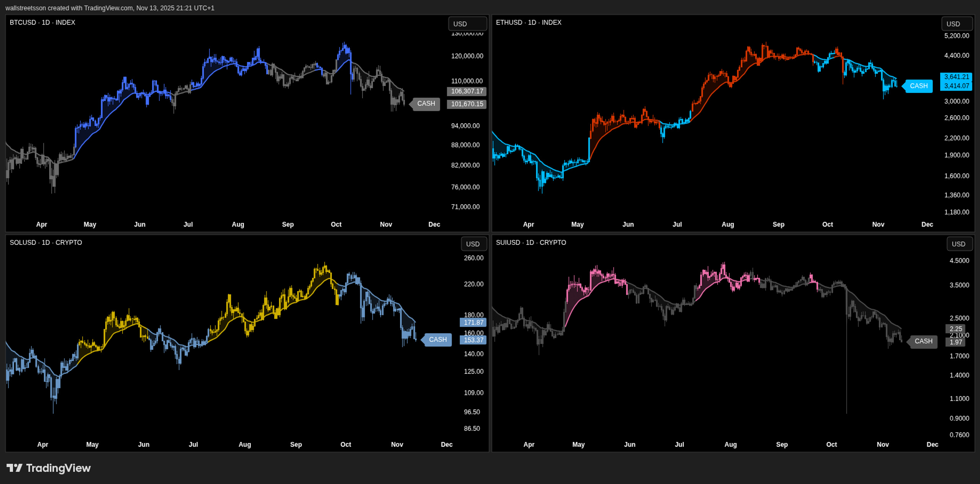Click the 1,180.00 level on ETH price axis
The height and width of the screenshot is (484, 980).
tap(957, 212)
